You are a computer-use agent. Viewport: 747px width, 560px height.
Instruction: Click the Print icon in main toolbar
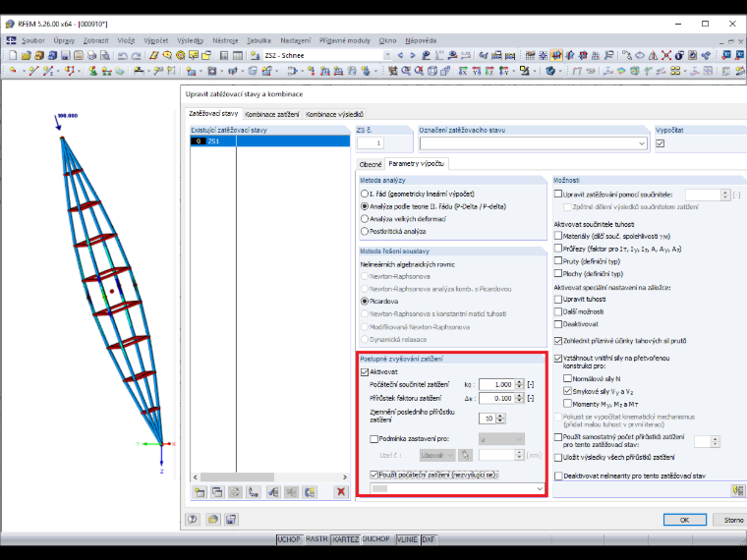tap(92, 56)
